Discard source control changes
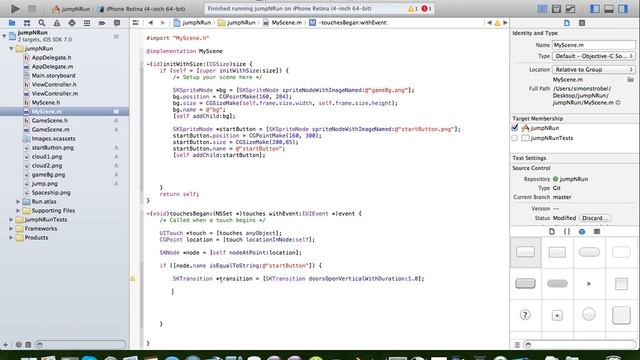 tap(595, 218)
